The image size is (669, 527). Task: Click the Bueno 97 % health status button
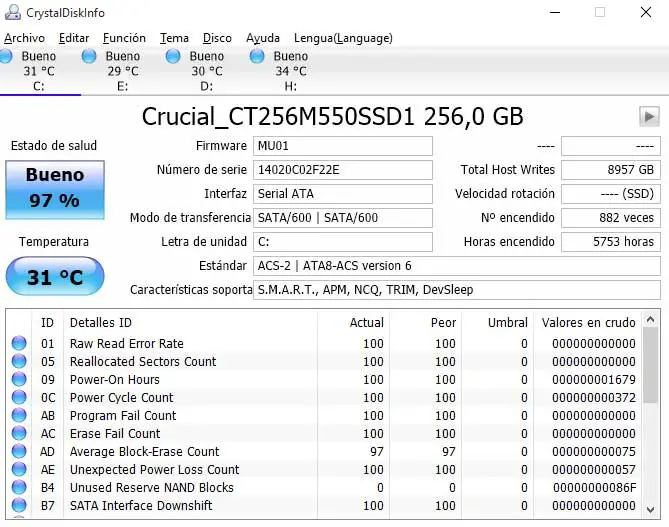tap(55, 190)
